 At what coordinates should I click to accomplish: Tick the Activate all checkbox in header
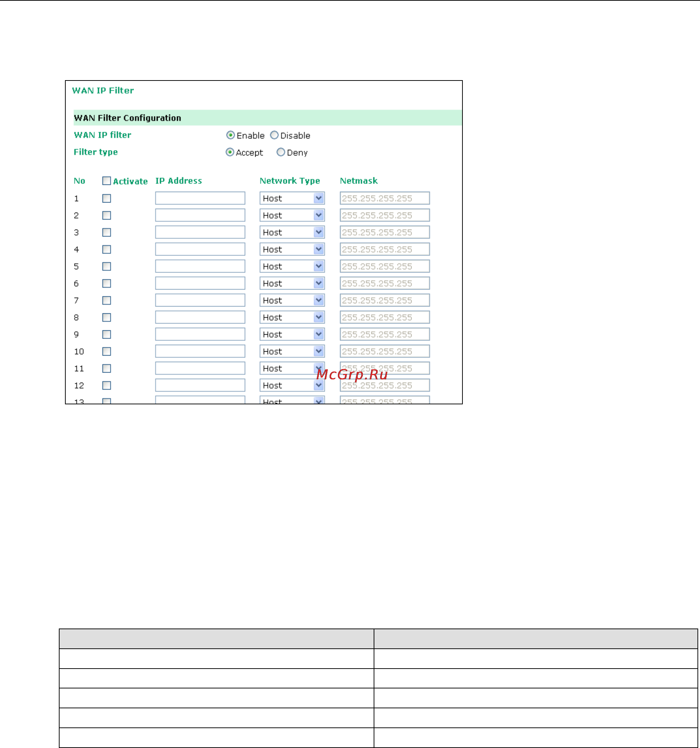pos(106,181)
